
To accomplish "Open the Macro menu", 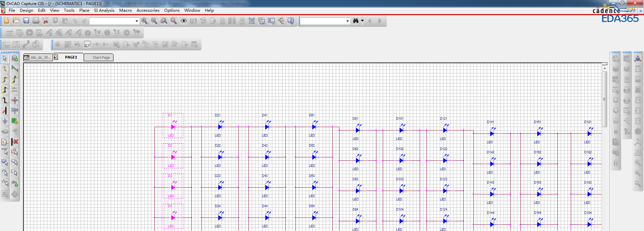I will [125, 10].
